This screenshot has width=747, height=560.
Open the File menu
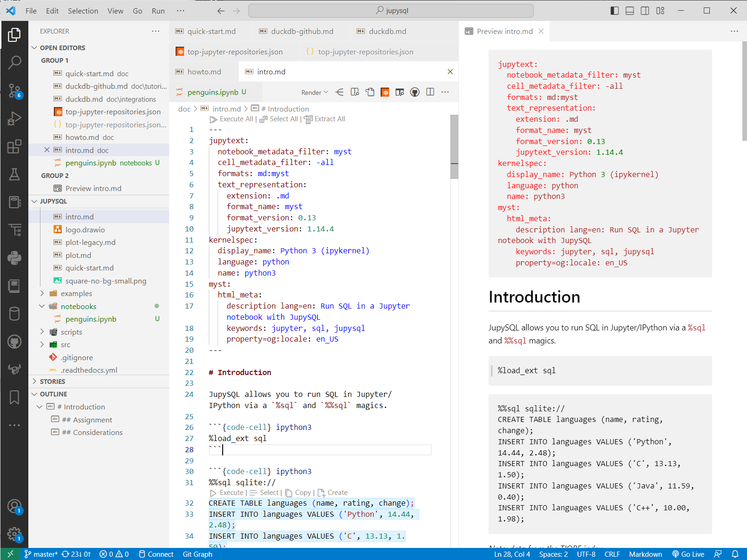(x=31, y=11)
